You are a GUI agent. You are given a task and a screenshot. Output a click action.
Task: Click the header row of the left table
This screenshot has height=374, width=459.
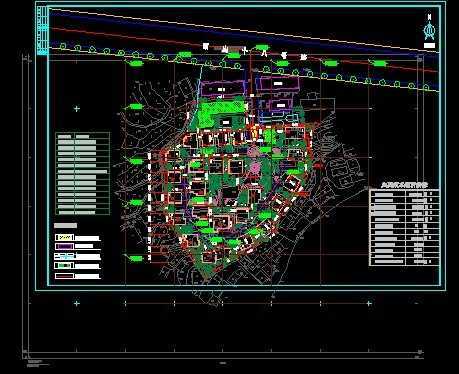pos(83,136)
